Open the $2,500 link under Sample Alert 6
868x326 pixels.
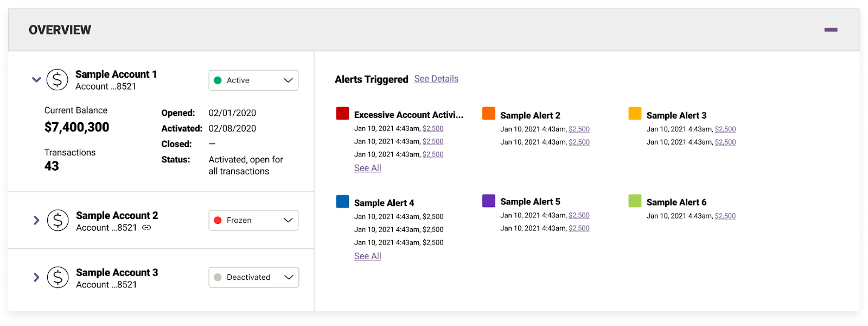click(x=725, y=216)
